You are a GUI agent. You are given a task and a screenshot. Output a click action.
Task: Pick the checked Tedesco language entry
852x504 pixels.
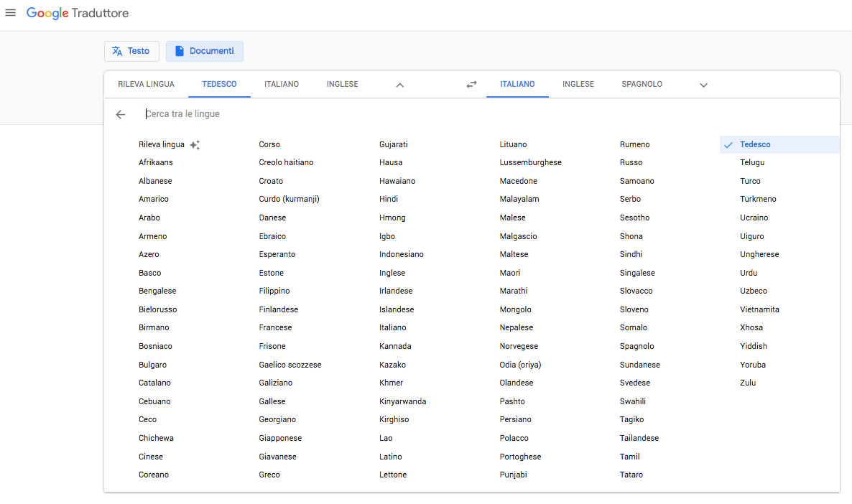tap(779, 144)
